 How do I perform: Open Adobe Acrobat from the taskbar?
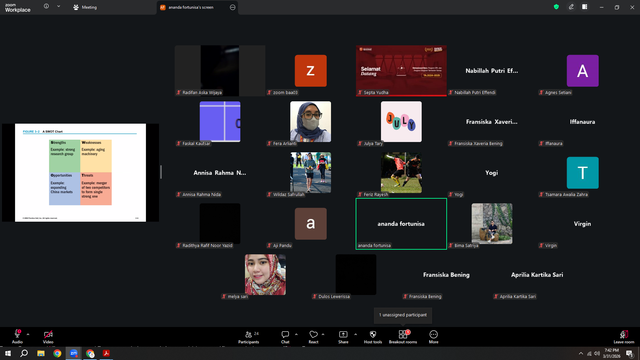coord(107,353)
